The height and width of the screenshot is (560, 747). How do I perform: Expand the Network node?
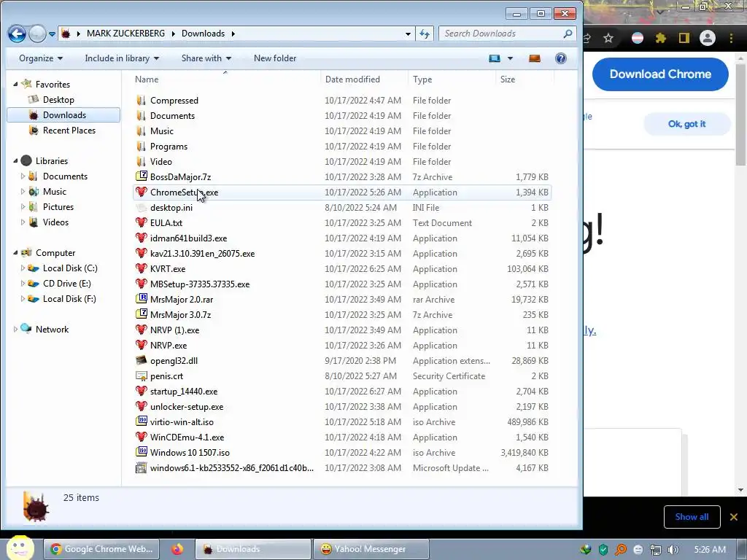tap(15, 329)
